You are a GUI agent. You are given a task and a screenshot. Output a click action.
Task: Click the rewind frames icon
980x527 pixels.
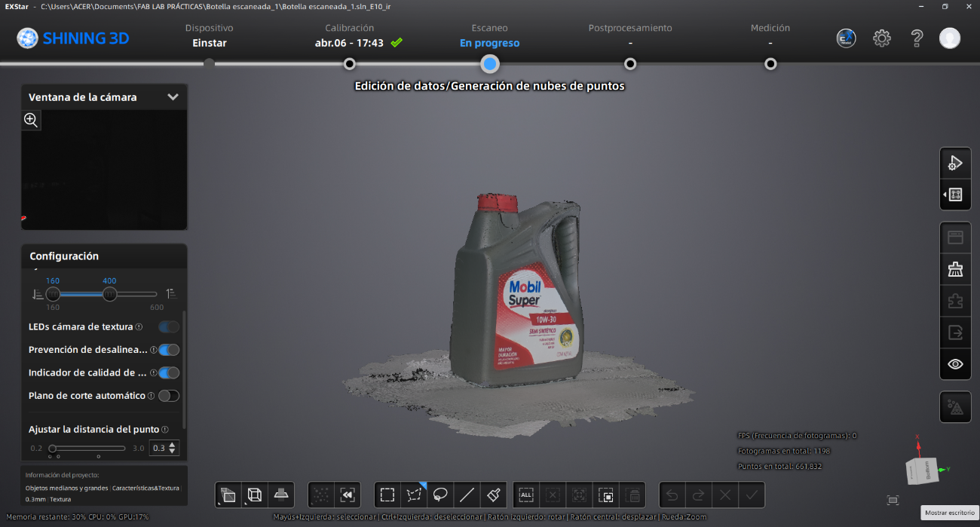348,495
